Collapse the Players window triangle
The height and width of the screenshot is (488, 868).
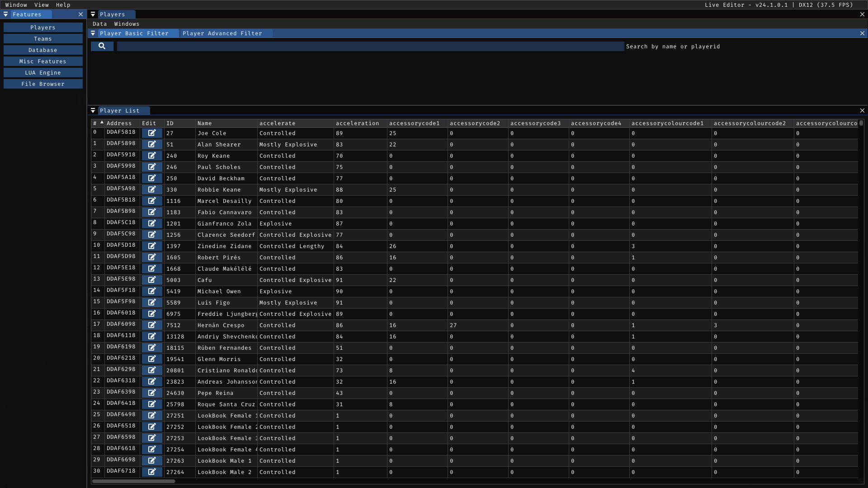click(x=93, y=14)
